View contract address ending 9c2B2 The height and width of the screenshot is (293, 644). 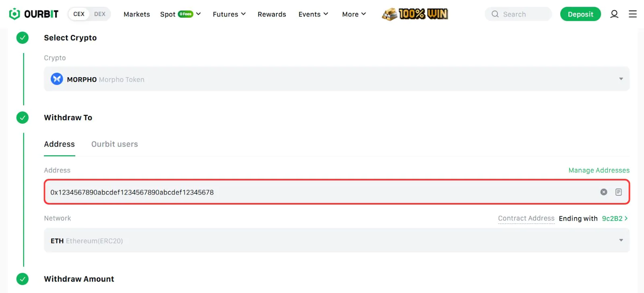614,219
